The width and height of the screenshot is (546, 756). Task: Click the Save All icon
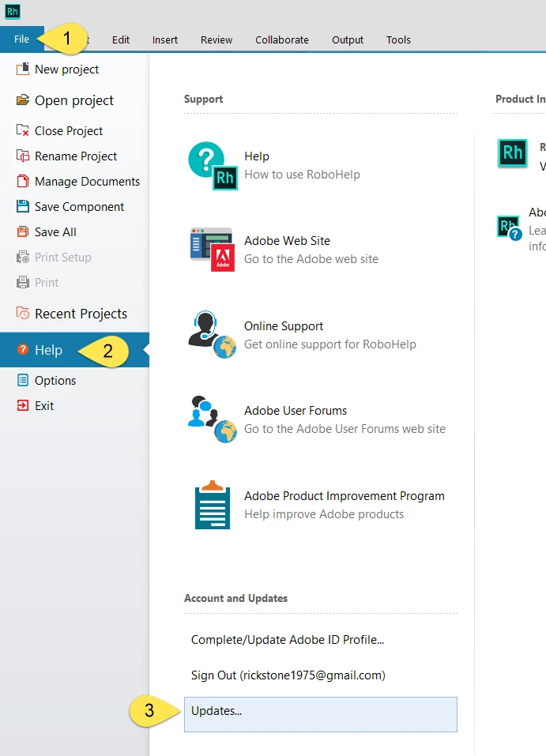[23, 231]
